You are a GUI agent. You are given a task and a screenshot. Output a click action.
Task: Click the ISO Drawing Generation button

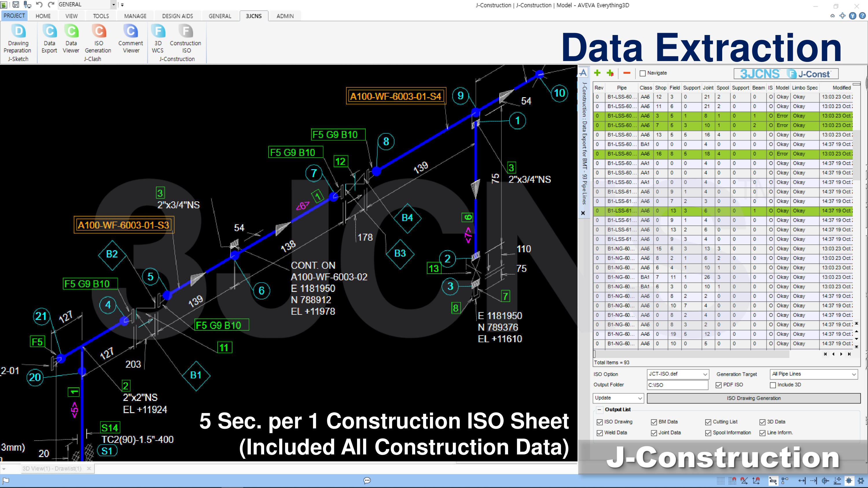(x=754, y=398)
